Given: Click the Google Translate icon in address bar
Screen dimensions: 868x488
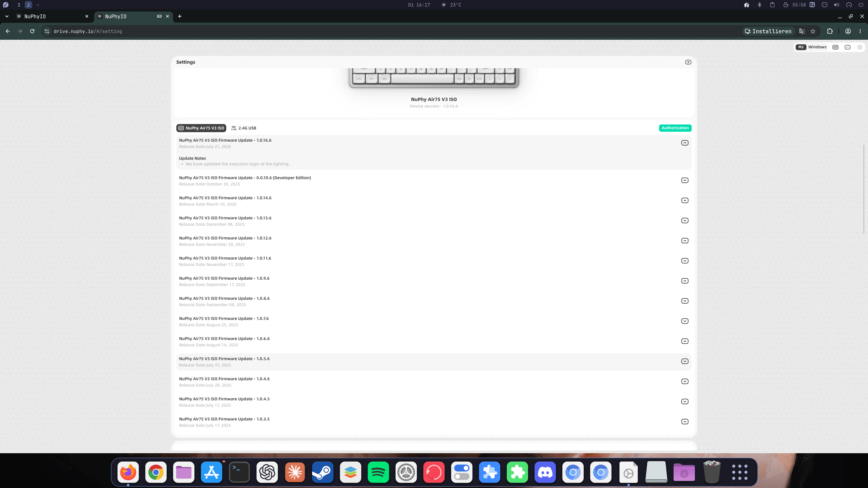Looking at the screenshot, I should click(x=802, y=31).
